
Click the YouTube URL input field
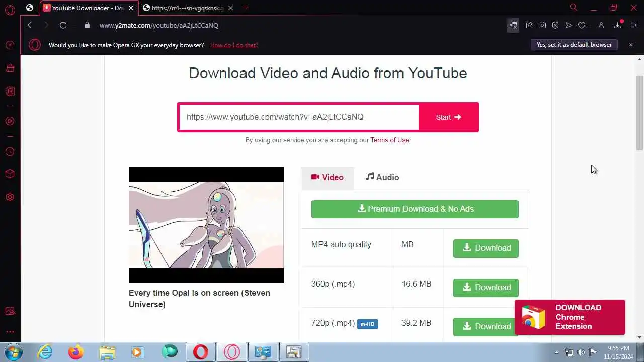tap(299, 117)
